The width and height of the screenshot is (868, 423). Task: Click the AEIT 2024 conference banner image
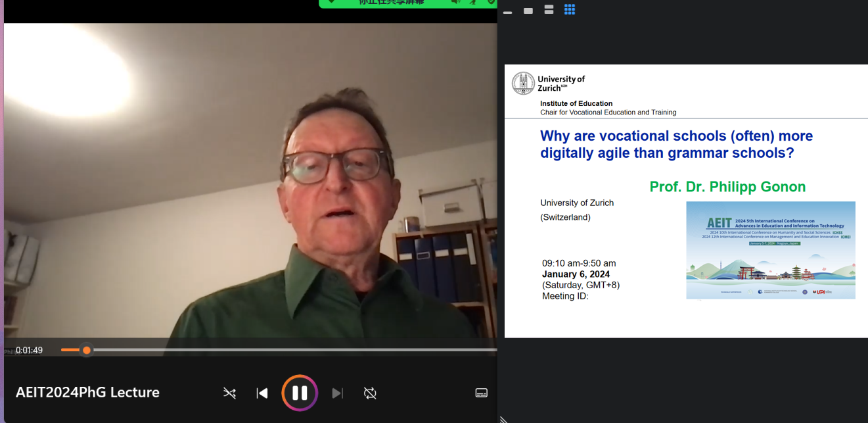pyautogui.click(x=771, y=250)
